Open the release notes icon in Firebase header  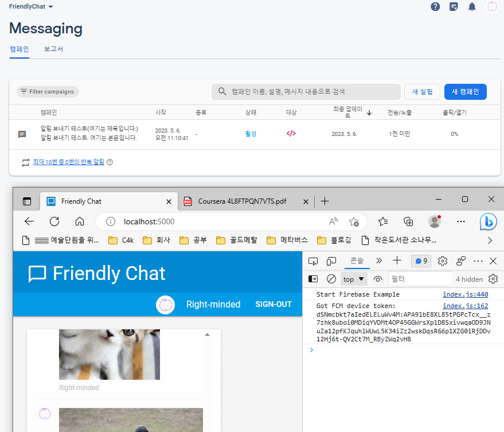coord(454,6)
